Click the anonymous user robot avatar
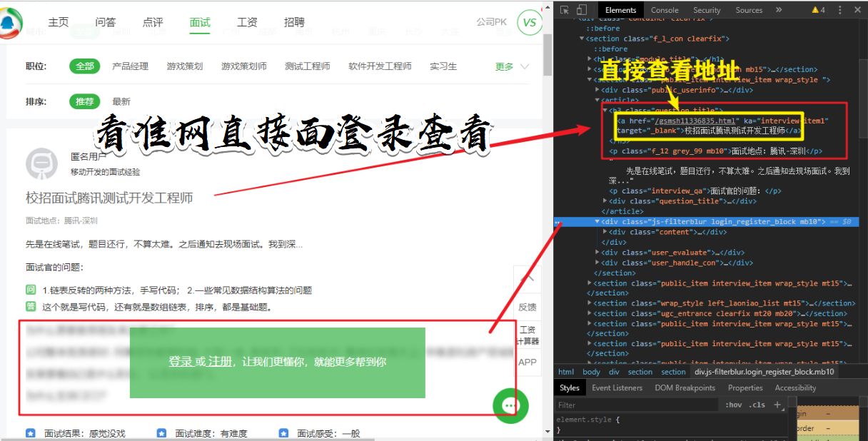This screenshot has width=868, height=441. (42, 163)
